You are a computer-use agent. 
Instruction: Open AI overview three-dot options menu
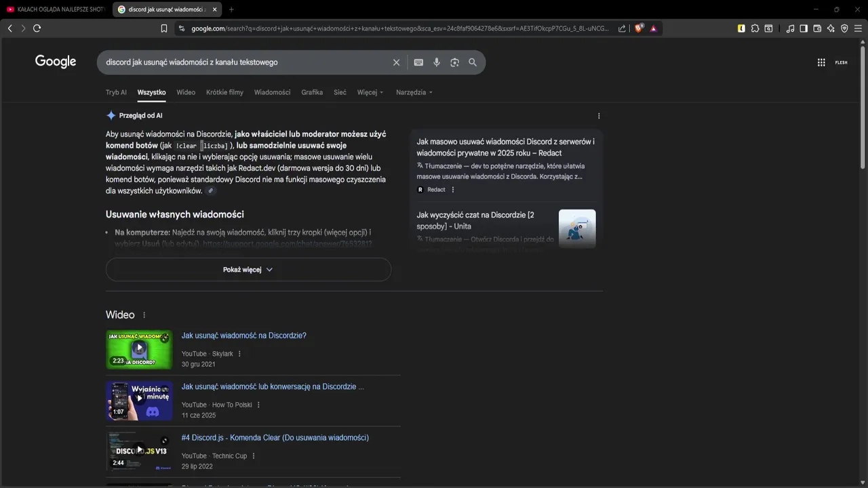tap(599, 116)
